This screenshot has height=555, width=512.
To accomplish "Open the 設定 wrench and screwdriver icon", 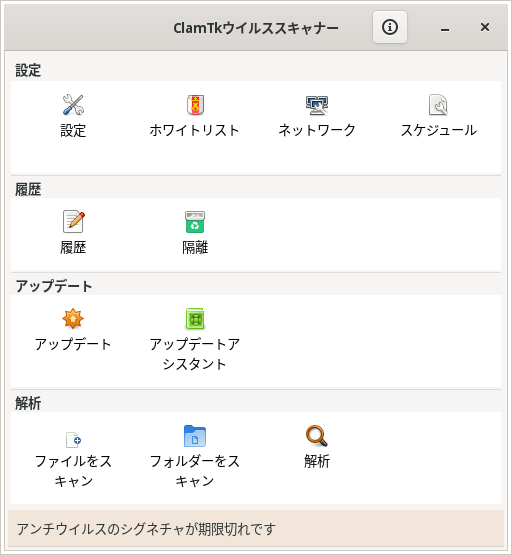I will pyautogui.click(x=73, y=105).
